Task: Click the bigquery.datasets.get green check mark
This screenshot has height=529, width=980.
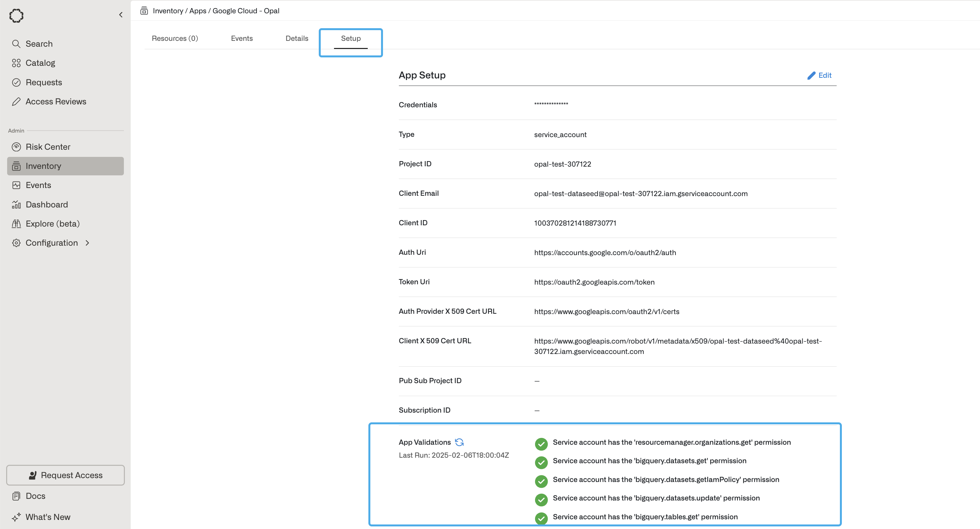Action: (x=541, y=463)
